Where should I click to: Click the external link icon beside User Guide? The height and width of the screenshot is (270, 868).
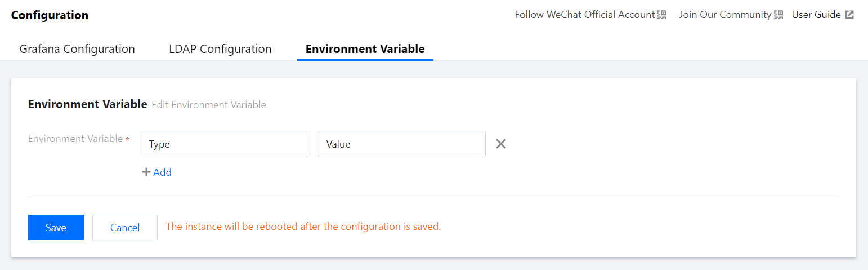849,15
